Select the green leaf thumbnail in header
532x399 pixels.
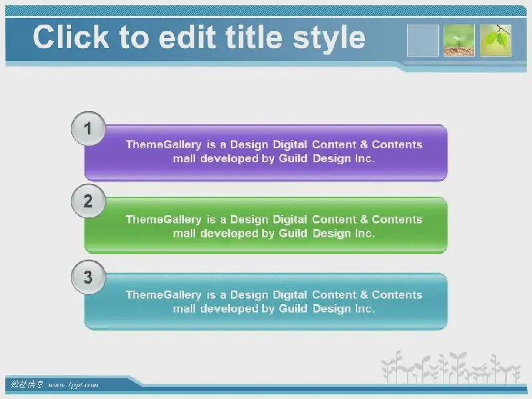tap(495, 40)
